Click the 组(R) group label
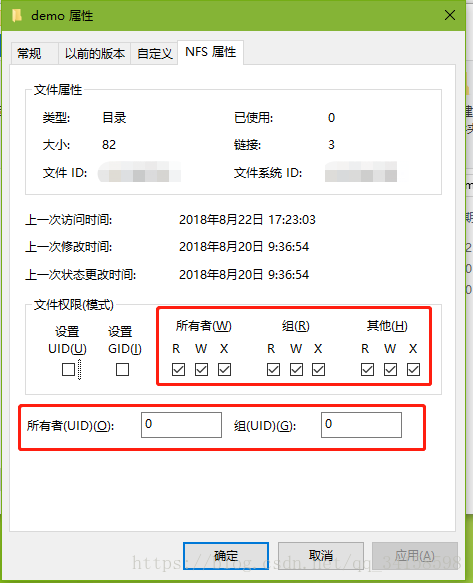The height and width of the screenshot is (583, 473). 296,326
